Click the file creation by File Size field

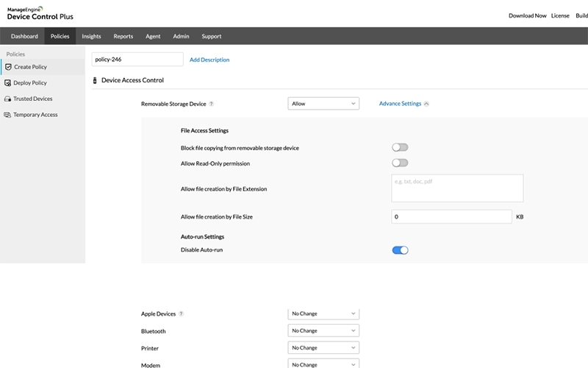tap(451, 216)
